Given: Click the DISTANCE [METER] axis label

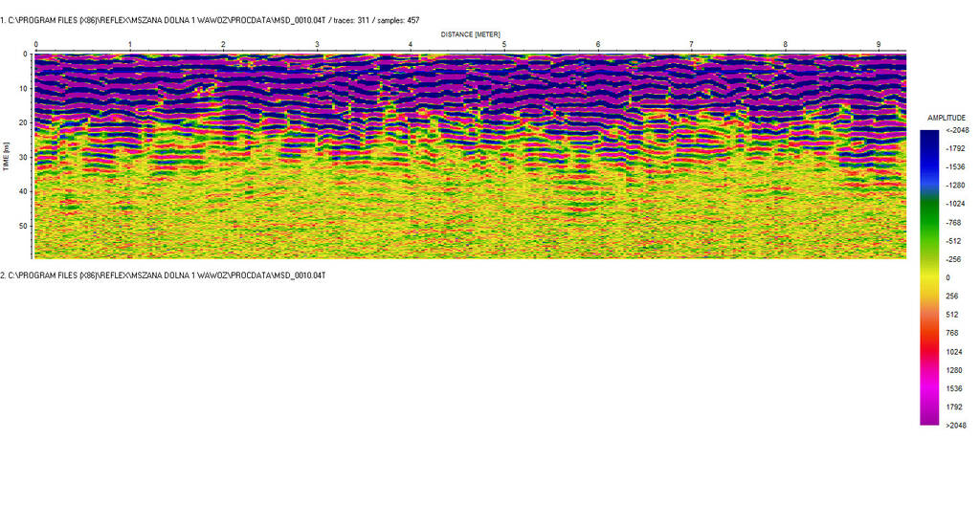Looking at the screenshot, I should click(x=470, y=34).
